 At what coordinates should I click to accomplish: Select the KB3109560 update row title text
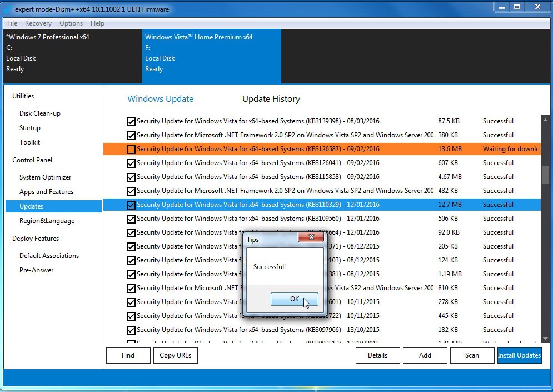[258, 219]
